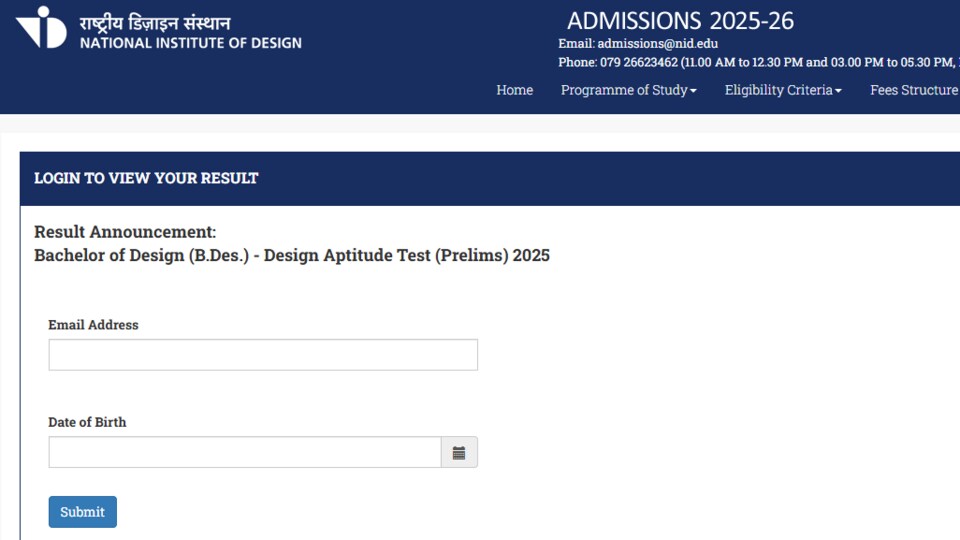The image size is (960, 540).
Task: Open the Fees Structure menu item
Action: [x=915, y=90]
